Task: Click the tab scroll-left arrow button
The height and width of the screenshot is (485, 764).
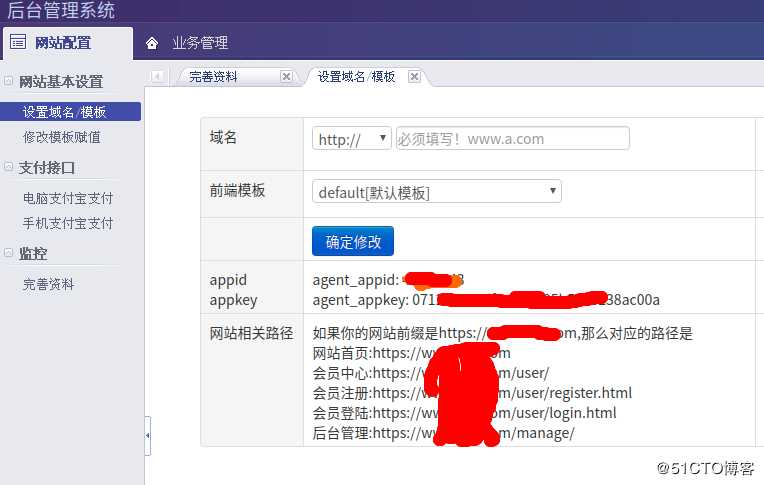Action: (157, 77)
